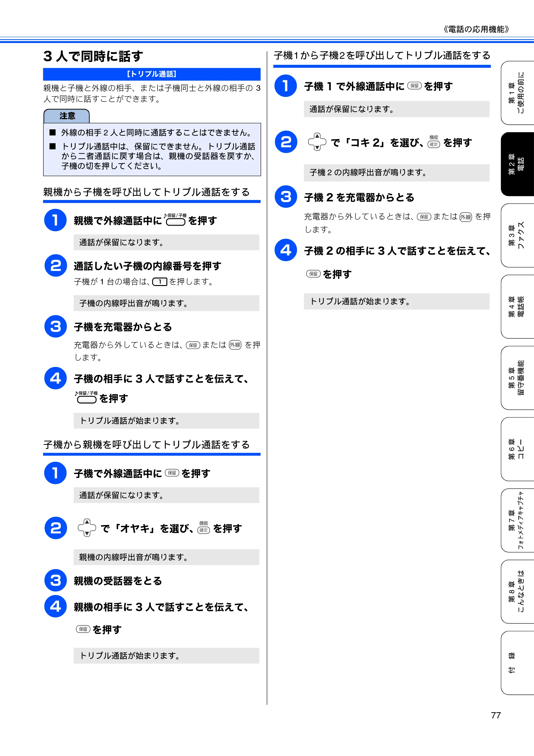Open the 第3章 ファクス chapter tab
Viewport: 534px width, 756px height.
coord(517,236)
